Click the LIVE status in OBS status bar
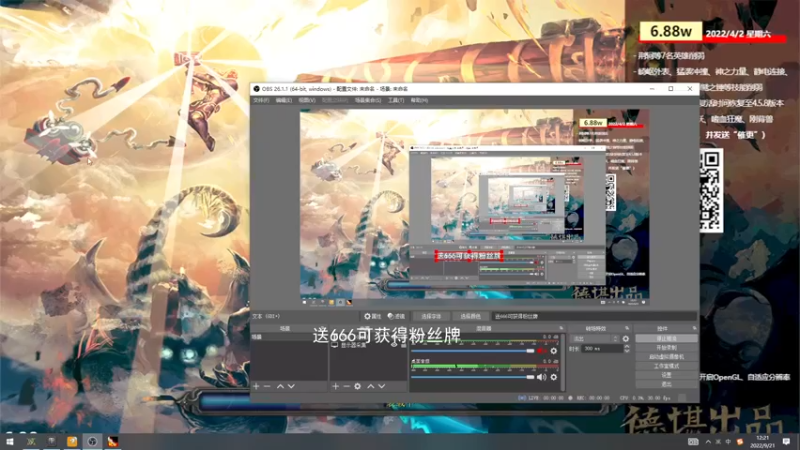Screen dimensions: 800x450 pyautogui.click(x=540, y=398)
